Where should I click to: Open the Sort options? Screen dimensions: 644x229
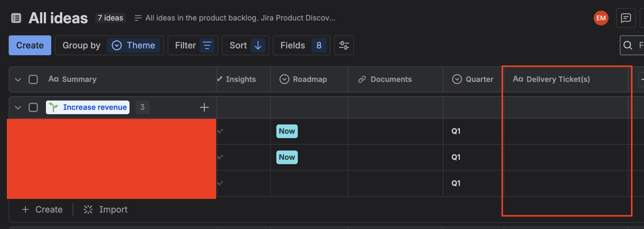(x=246, y=45)
